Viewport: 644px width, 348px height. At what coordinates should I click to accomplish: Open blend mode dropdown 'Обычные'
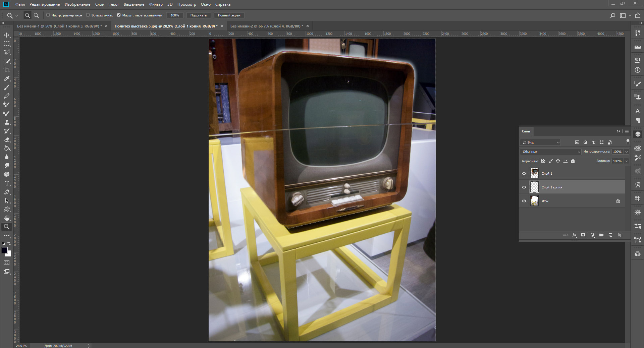click(x=551, y=152)
